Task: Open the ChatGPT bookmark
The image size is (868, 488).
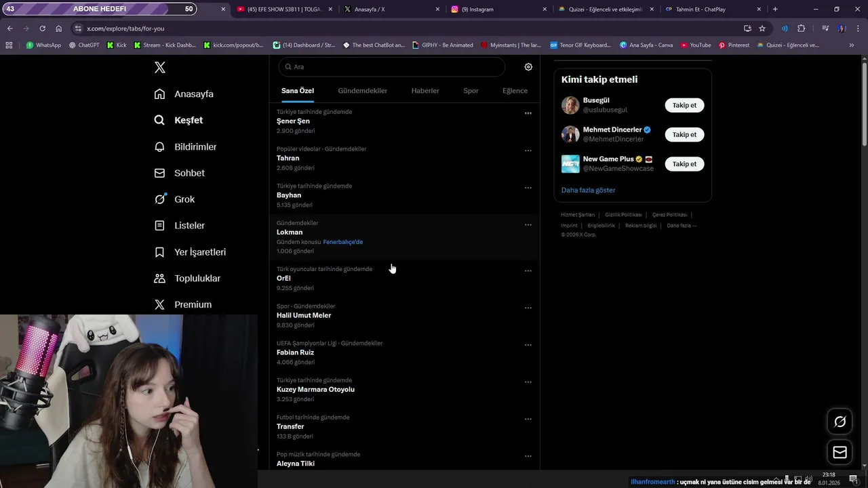Action: point(84,45)
